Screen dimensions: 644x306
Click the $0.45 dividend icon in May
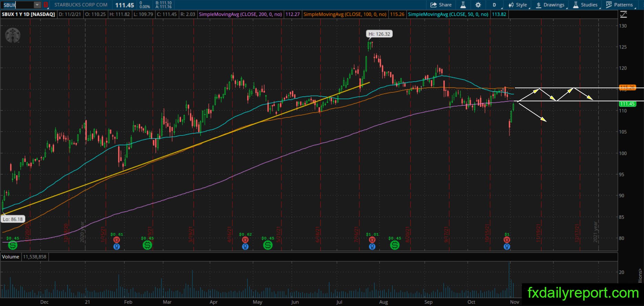click(x=268, y=245)
